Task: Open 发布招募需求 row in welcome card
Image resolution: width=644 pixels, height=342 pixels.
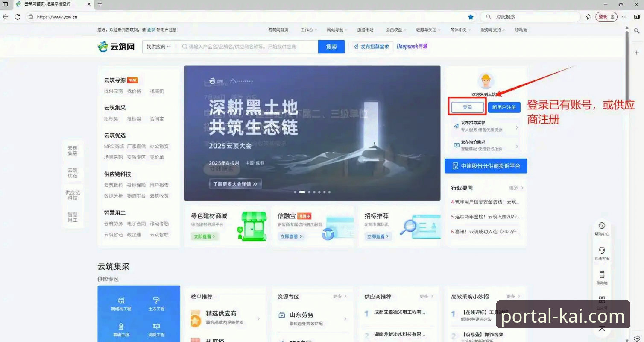Action: point(486,126)
